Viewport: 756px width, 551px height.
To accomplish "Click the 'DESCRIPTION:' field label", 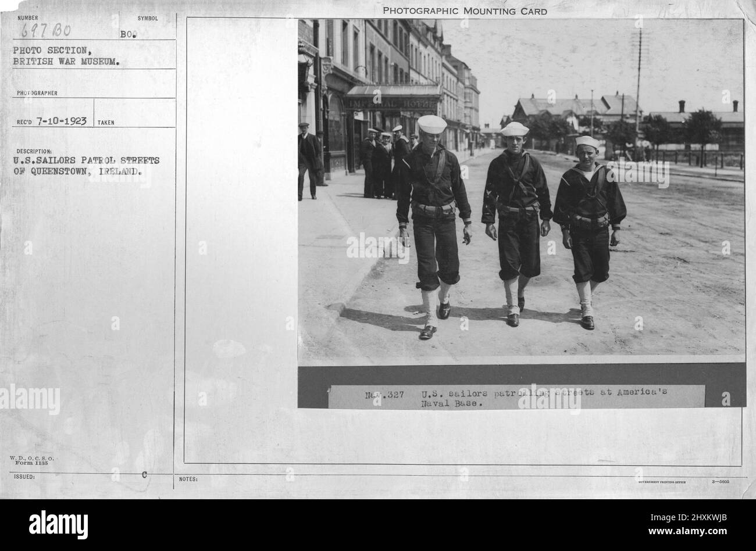I will 34,150.
